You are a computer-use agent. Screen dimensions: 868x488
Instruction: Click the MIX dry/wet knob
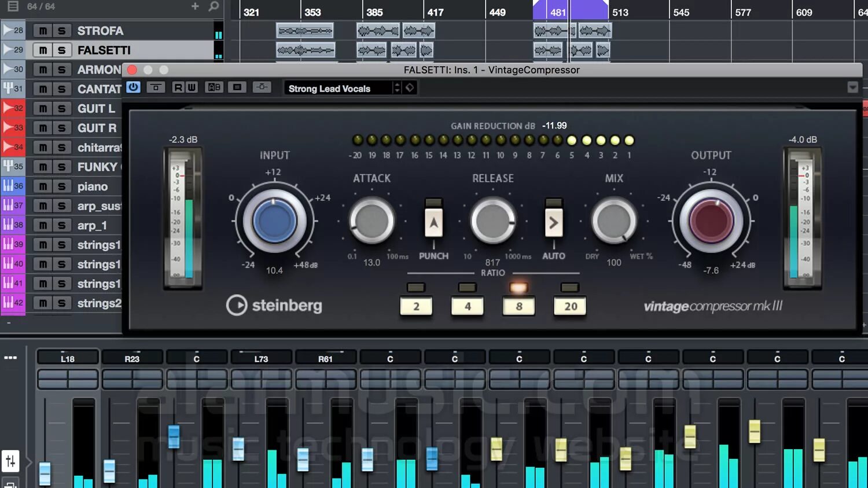[613, 221]
